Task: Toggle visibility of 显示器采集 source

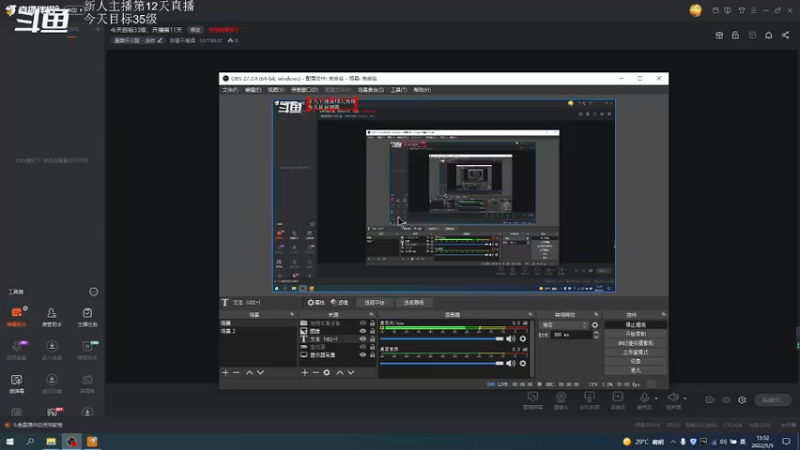Action: (363, 355)
